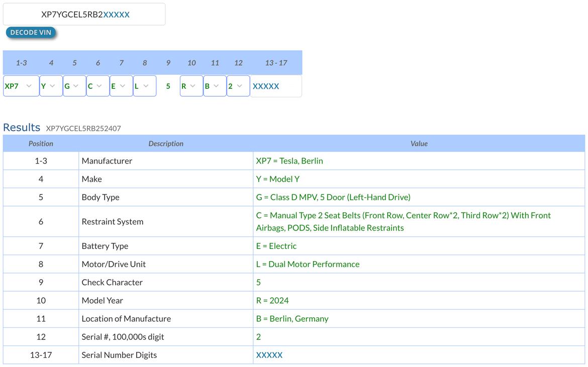The height and width of the screenshot is (367, 588).
Task: Click the Value column header
Action: pyautogui.click(x=419, y=144)
